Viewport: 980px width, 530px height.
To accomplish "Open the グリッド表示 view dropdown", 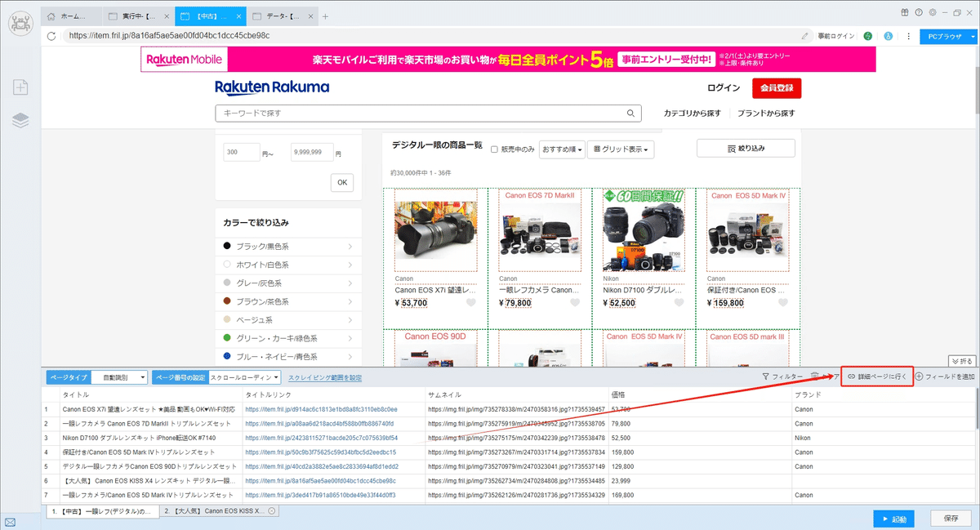I will tap(622, 149).
